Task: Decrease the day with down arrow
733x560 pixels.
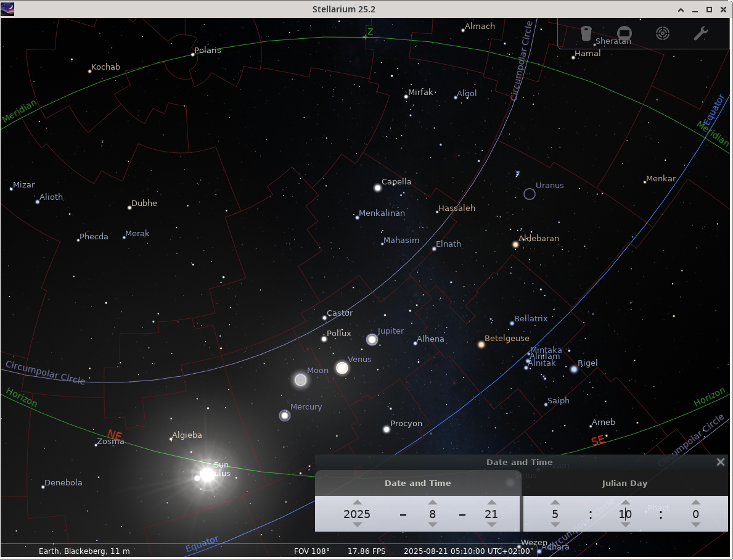Action: click(x=491, y=525)
